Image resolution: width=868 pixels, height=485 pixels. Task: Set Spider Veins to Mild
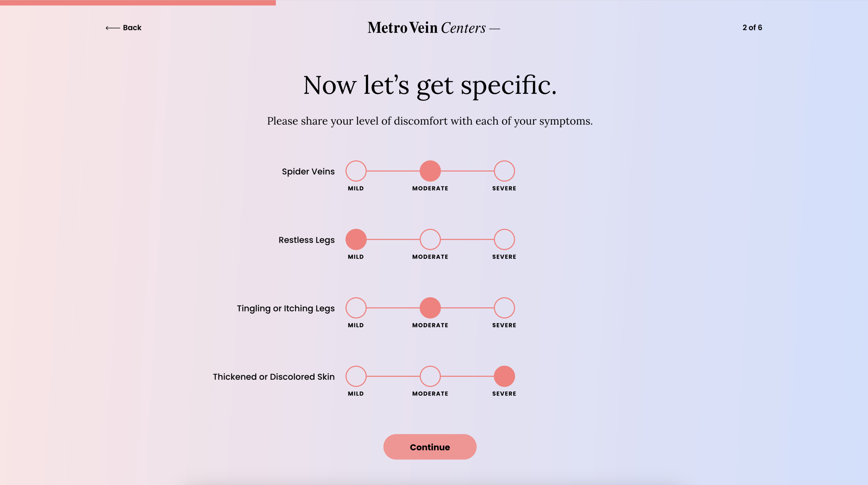356,171
